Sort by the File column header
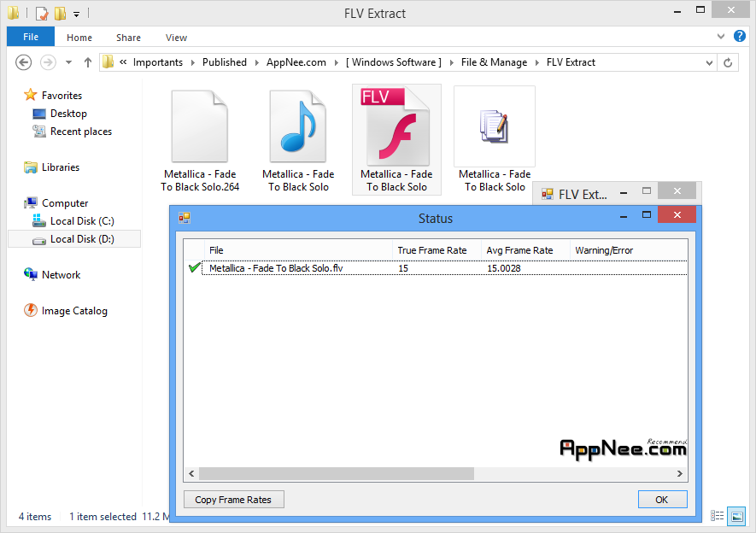This screenshot has height=533, width=756. (x=298, y=250)
